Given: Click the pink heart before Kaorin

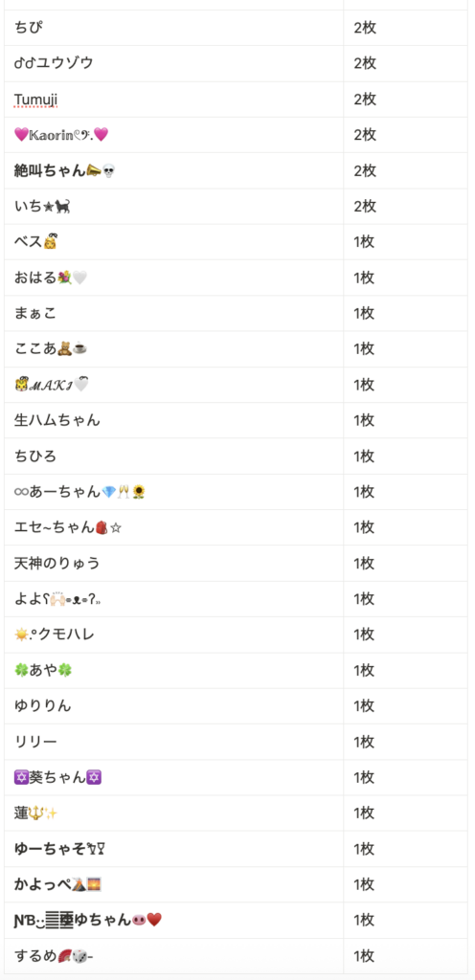Looking at the screenshot, I should (x=21, y=134).
